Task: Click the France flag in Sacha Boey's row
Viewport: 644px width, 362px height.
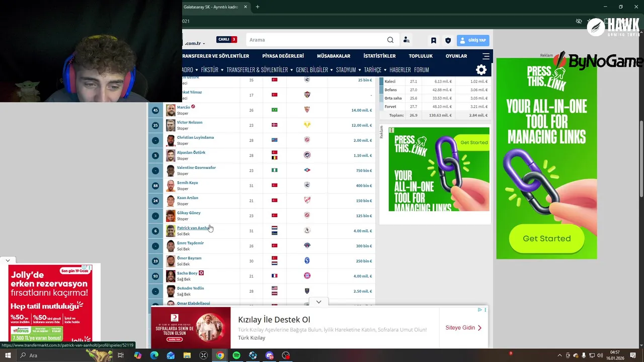Action: [274, 276]
